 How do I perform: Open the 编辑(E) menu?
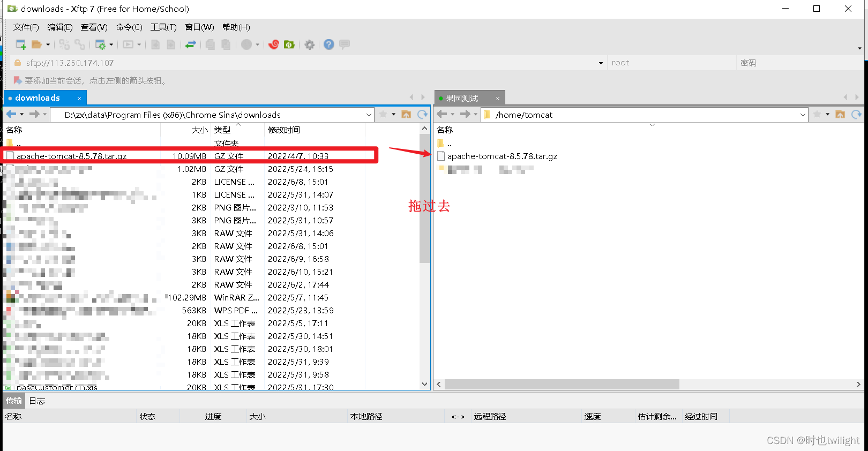[60, 27]
